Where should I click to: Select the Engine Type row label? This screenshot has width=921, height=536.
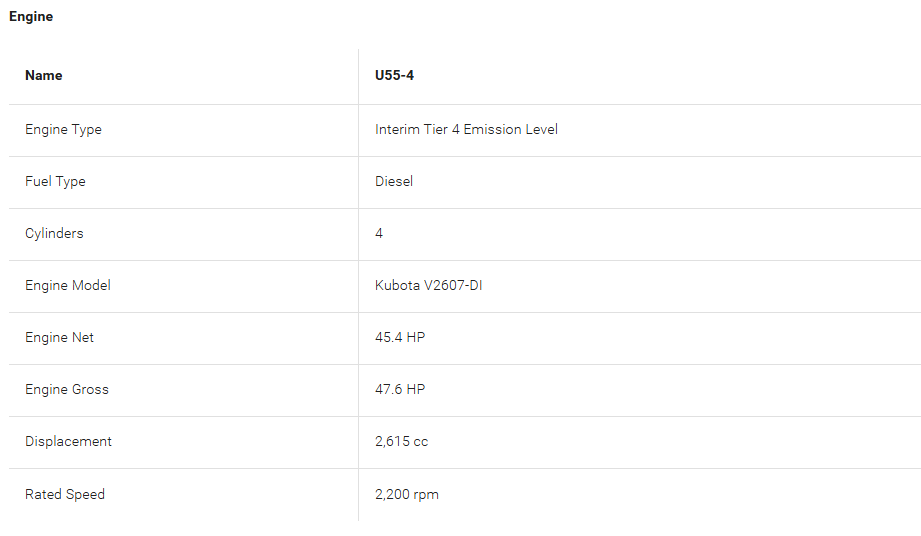[63, 130]
